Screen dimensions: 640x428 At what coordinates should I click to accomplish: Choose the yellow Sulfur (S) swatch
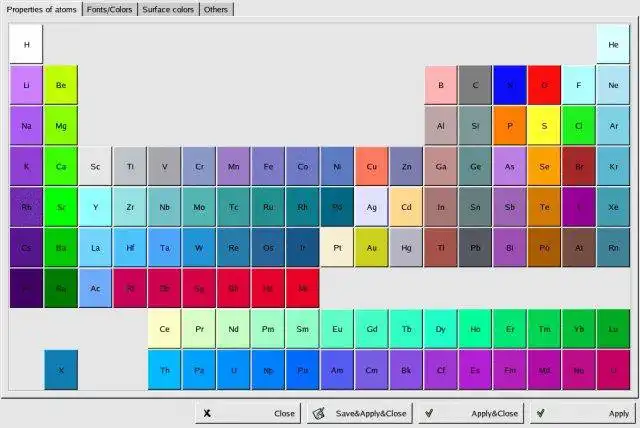[x=544, y=126]
